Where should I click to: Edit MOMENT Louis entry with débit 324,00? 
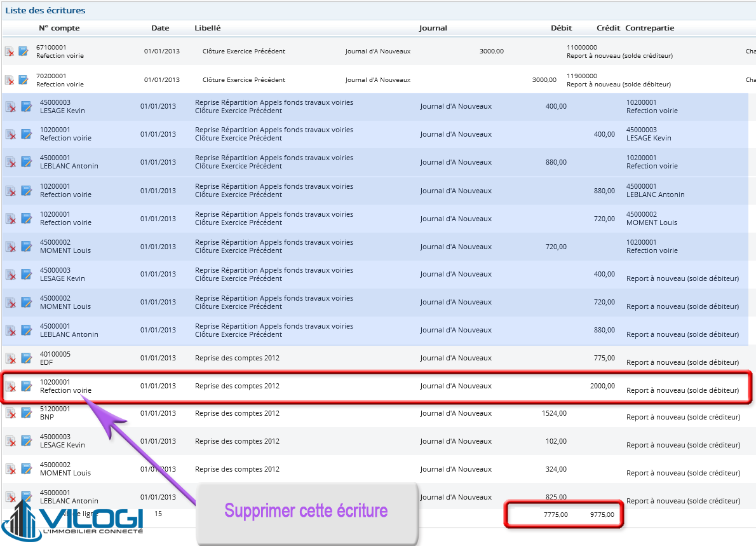(27, 469)
